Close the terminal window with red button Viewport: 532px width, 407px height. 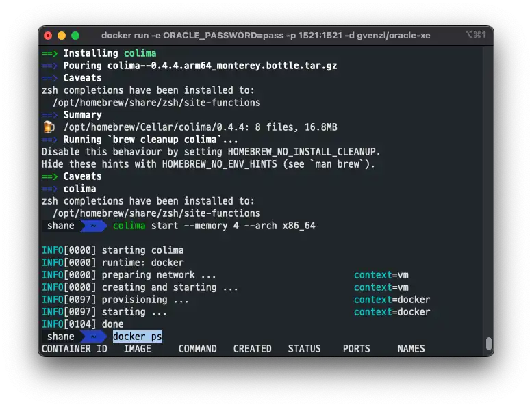48,36
